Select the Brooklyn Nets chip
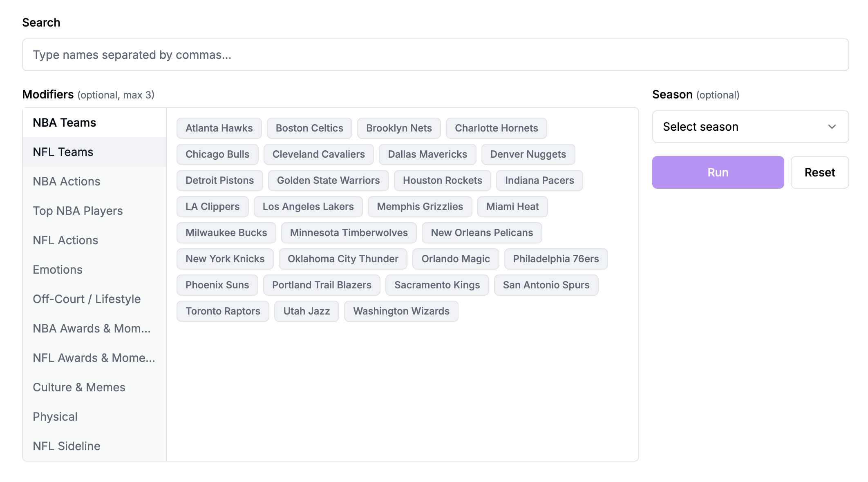 click(399, 128)
